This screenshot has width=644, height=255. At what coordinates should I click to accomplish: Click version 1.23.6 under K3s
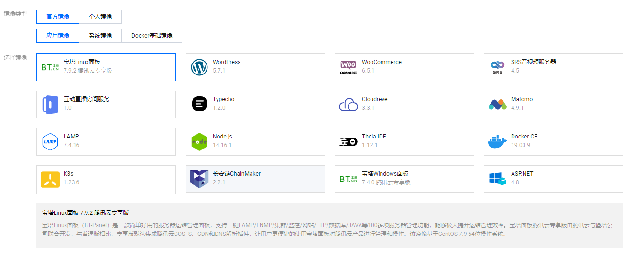tap(72, 182)
